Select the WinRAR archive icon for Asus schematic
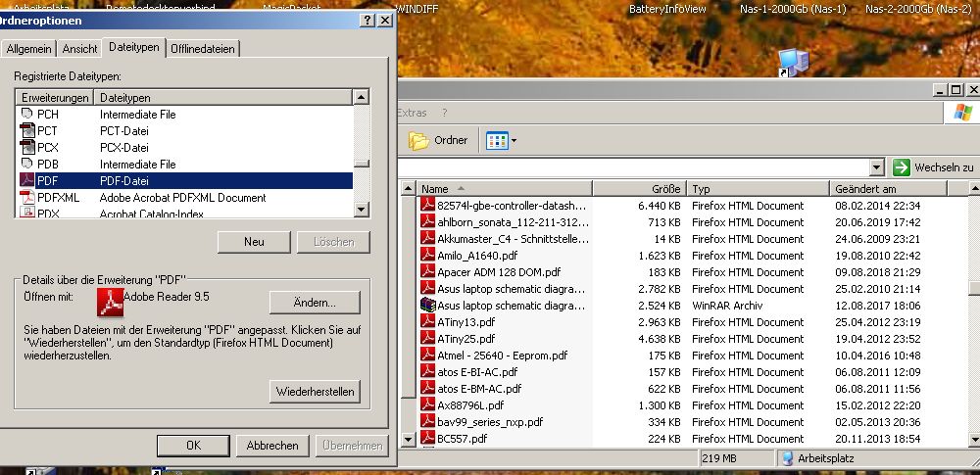This screenshot has width=980, height=475. pyautogui.click(x=427, y=306)
